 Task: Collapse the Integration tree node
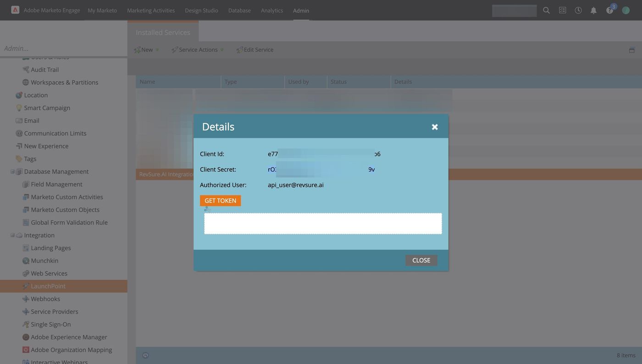click(12, 235)
